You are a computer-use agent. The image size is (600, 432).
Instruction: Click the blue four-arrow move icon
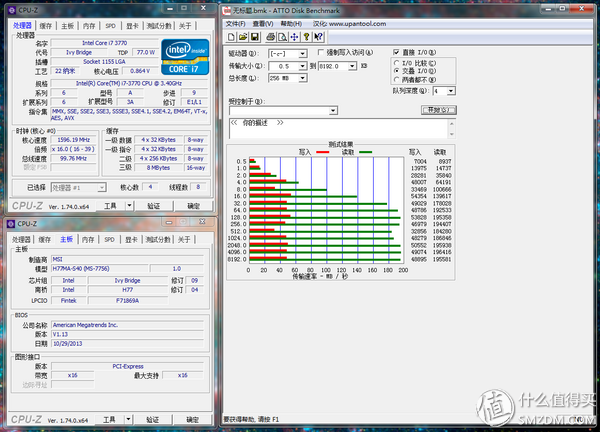tap(294, 37)
